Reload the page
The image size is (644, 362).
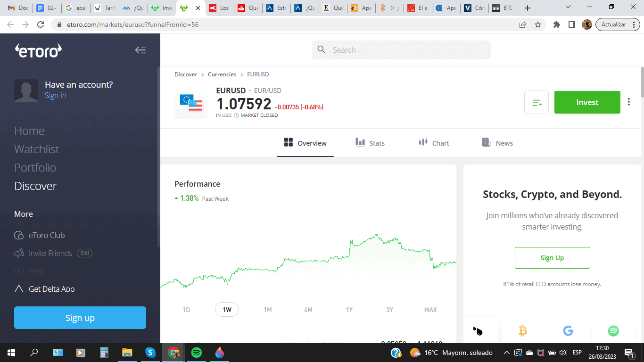coord(41,25)
